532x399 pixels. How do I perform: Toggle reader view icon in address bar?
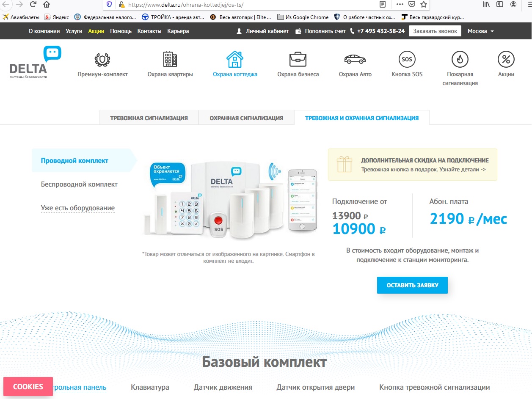coord(383,5)
